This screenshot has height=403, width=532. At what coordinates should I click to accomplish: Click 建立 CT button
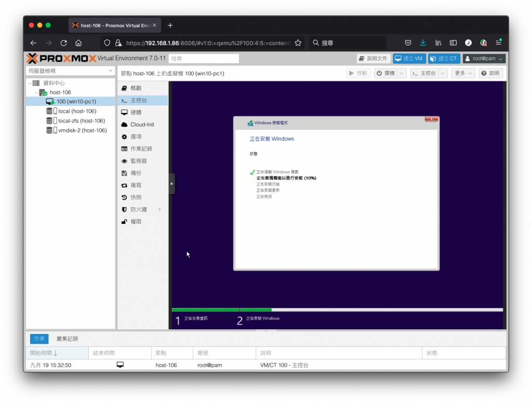tap(444, 59)
